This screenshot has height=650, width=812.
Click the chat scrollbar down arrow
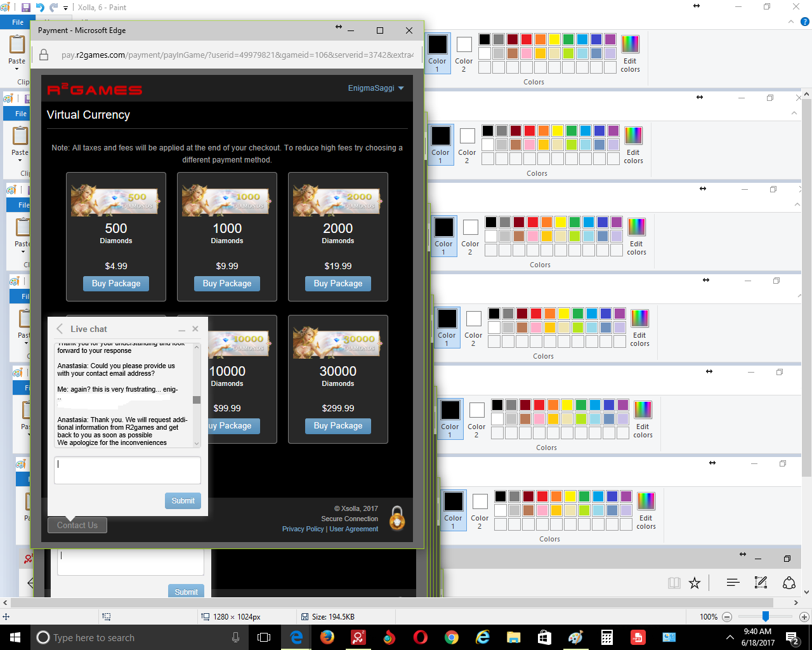(x=197, y=443)
